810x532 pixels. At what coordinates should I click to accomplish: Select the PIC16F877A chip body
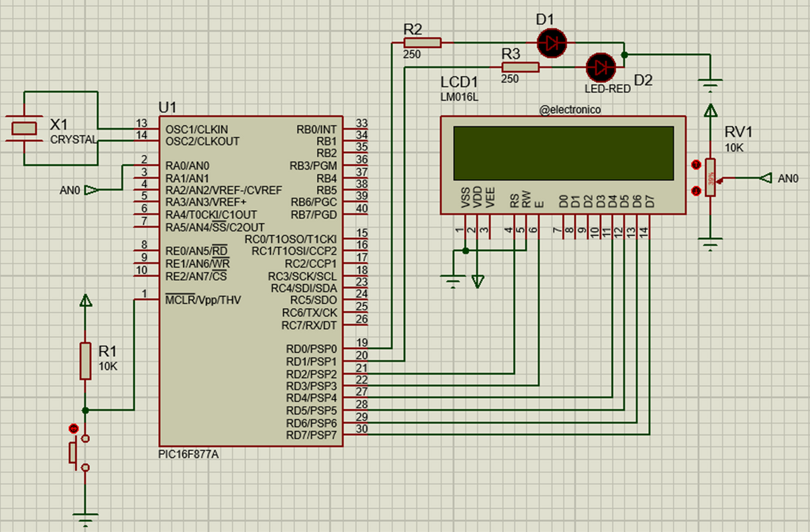tap(251, 281)
